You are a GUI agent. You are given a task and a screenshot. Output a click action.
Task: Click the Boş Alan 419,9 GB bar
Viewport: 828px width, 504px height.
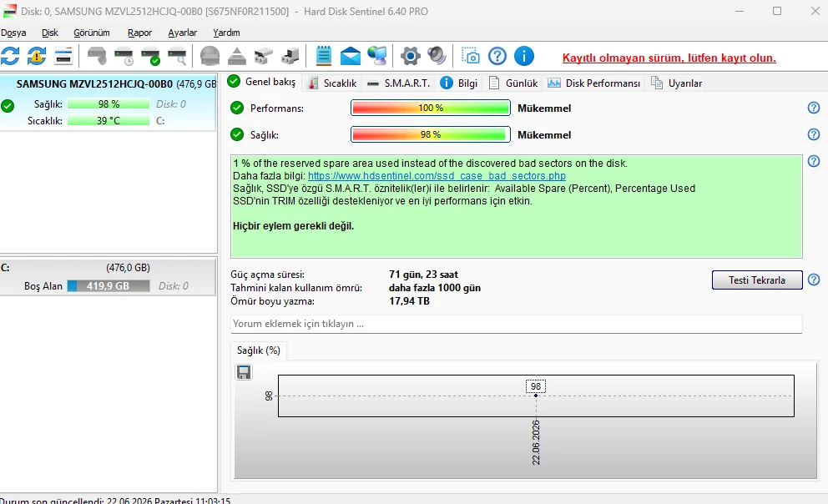109,286
